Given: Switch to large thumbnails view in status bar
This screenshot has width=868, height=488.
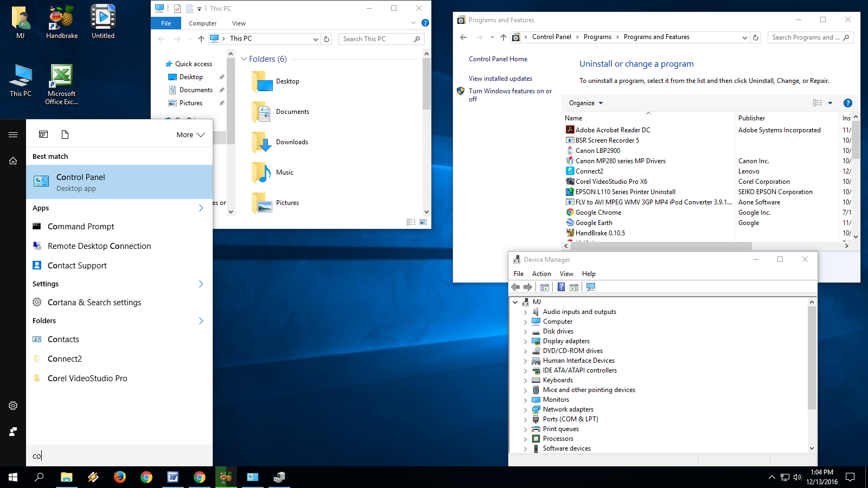Looking at the screenshot, I should (x=423, y=221).
